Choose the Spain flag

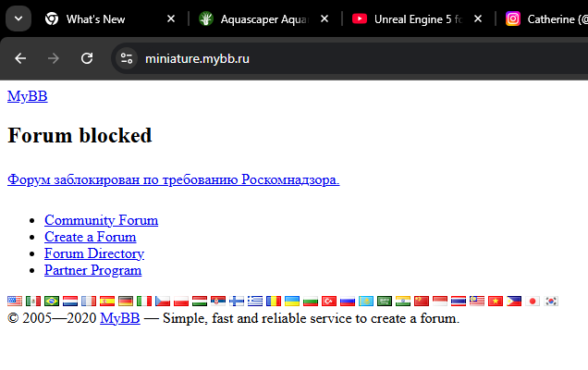coord(107,301)
